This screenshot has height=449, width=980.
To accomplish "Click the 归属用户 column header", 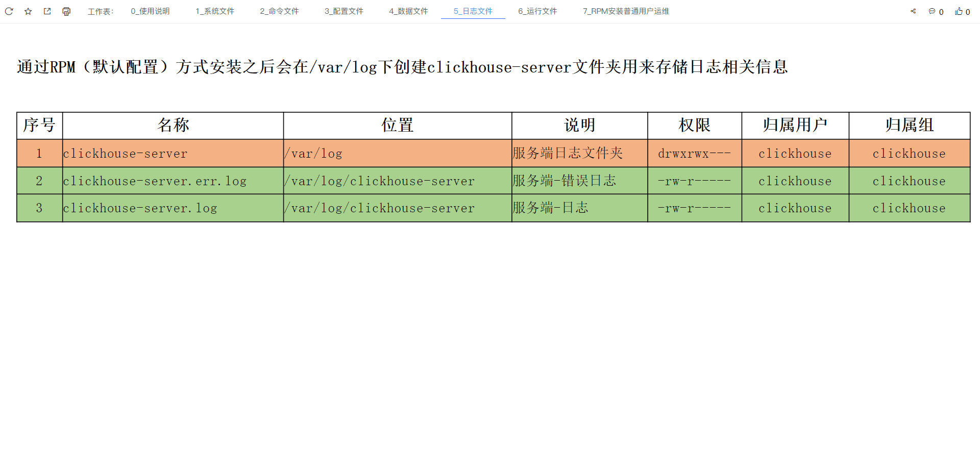I will 795,126.
